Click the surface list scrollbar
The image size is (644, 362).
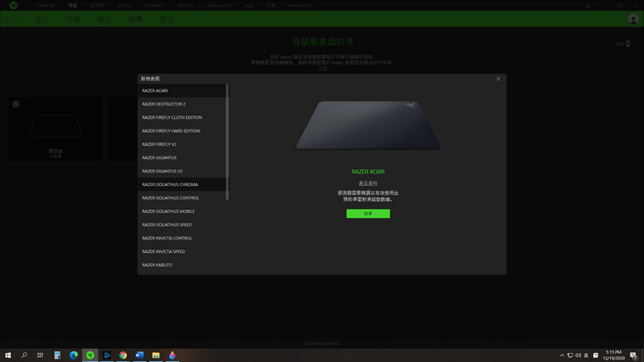click(x=227, y=142)
